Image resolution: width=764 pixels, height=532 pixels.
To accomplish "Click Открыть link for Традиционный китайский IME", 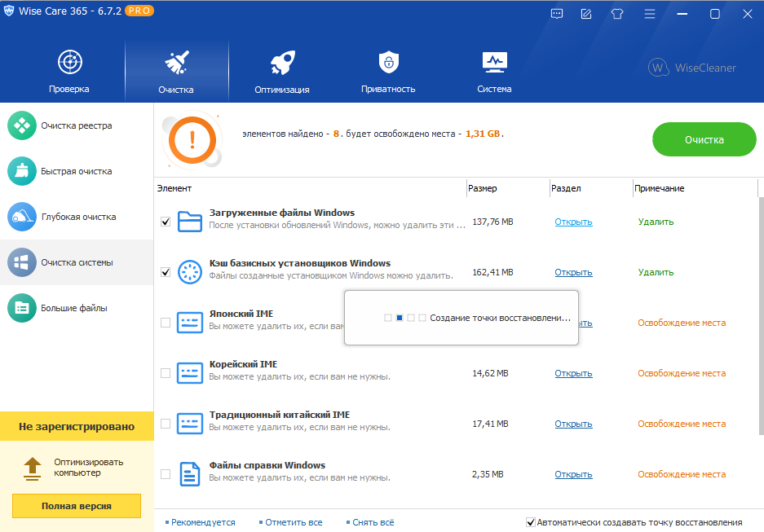I will point(573,424).
